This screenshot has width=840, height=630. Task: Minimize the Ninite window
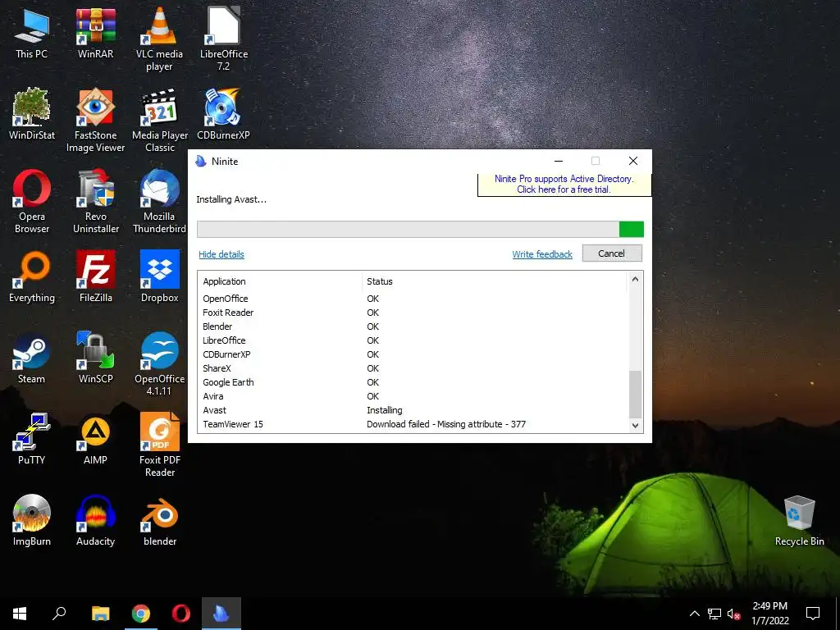[558, 161]
